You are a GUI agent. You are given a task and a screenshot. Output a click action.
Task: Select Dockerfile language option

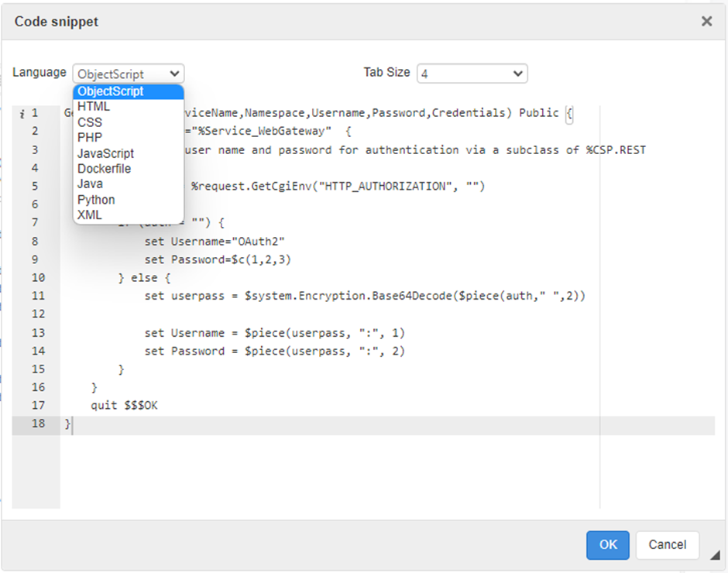click(105, 169)
